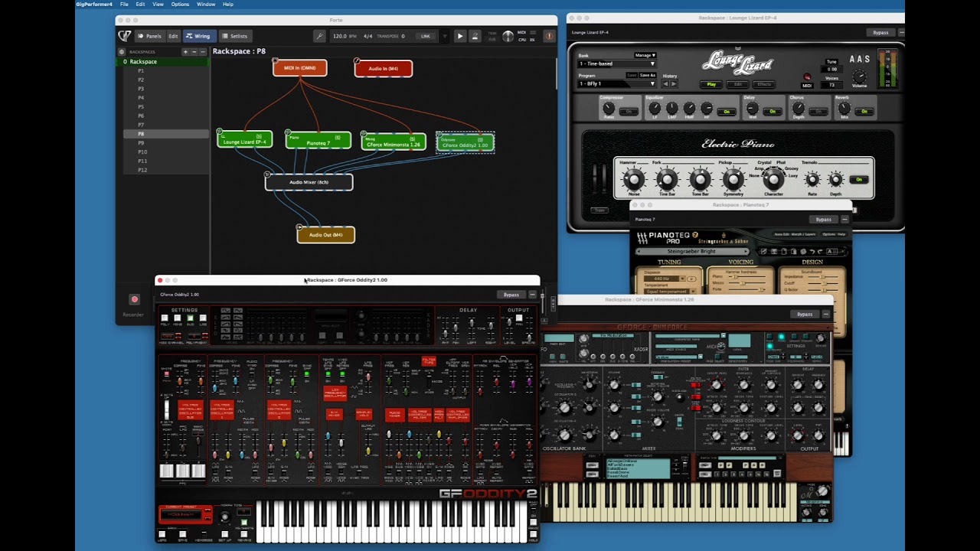Click Lounge Lizard history back arrow

click(x=665, y=83)
